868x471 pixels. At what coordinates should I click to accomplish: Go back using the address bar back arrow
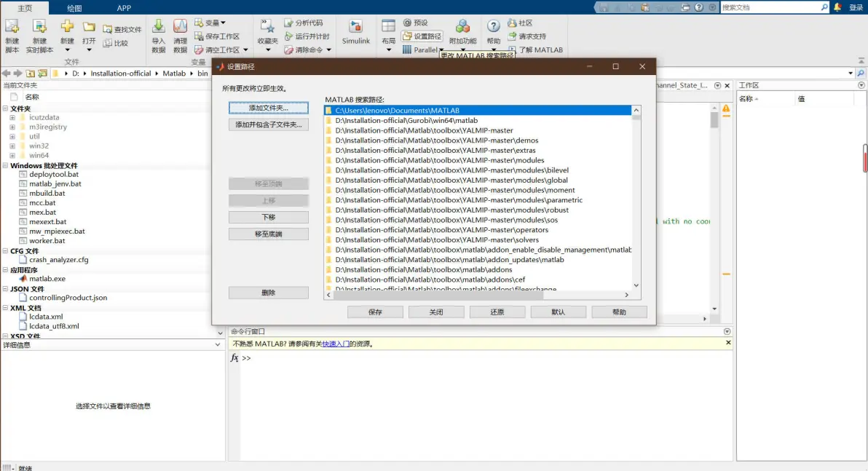(x=6, y=73)
